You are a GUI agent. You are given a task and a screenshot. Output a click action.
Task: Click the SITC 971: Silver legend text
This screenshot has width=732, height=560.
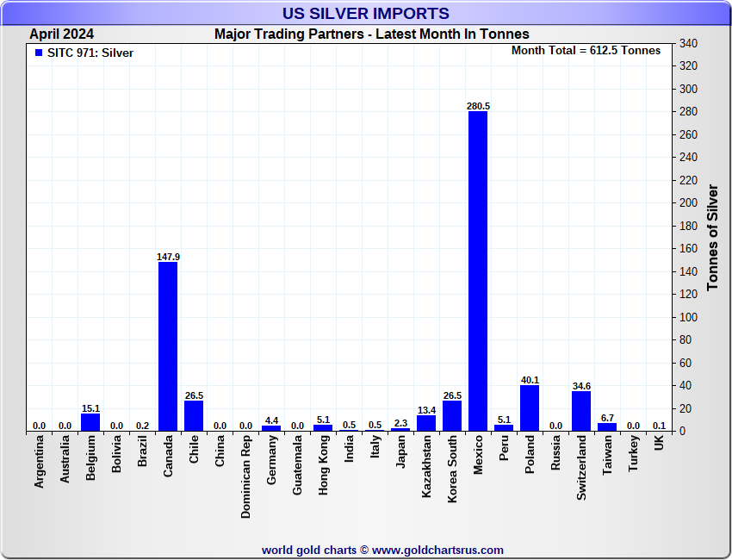coord(90,53)
